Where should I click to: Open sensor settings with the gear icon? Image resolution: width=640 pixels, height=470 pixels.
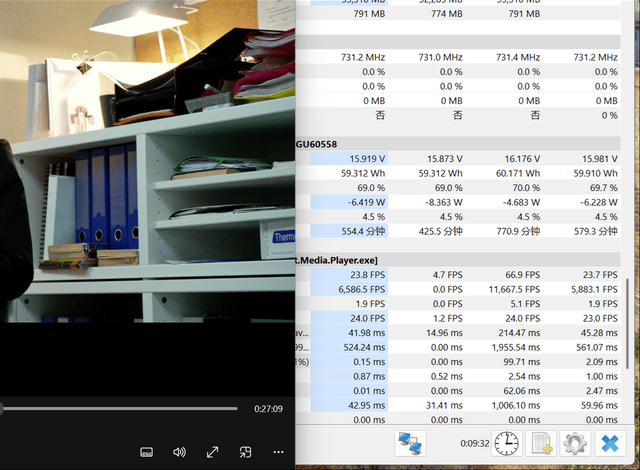coord(574,442)
